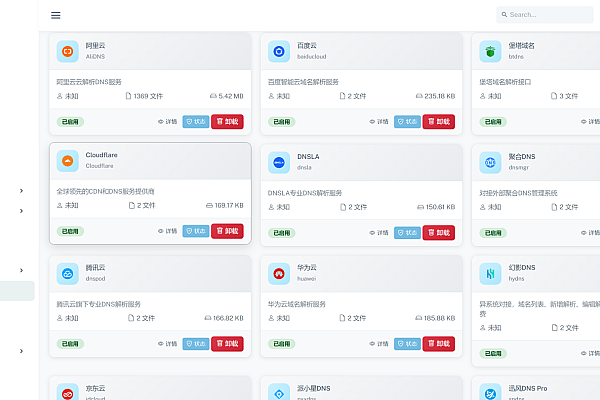Image resolution: width=600 pixels, height=400 pixels.
Task: Click the description 腾讯云旗下专业DNS解析服务
Action: tap(98, 304)
